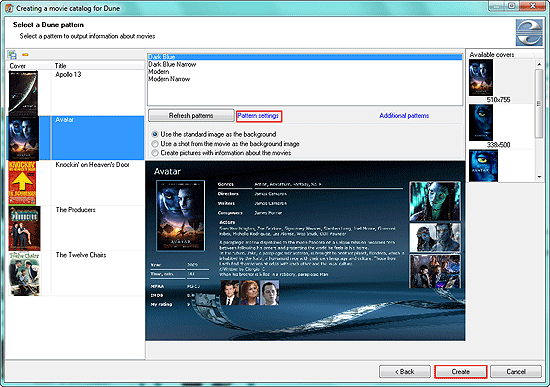
Task: Click the covers list scroll-up arrow
Action: pos(539,64)
